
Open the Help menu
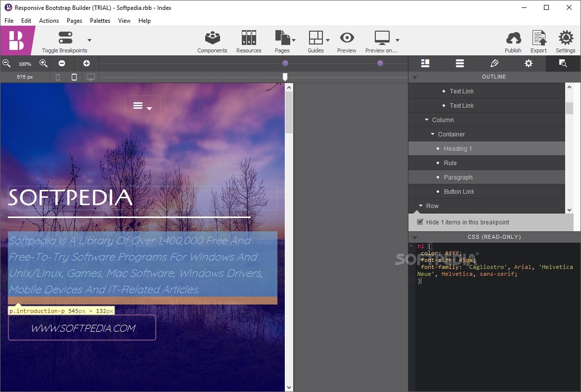[x=144, y=21]
